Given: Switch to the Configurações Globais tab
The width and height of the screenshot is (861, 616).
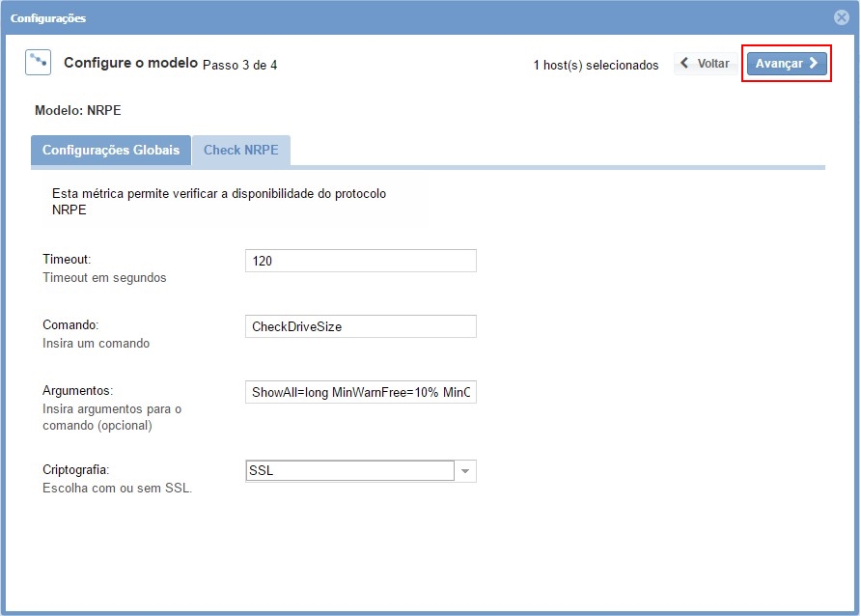Looking at the screenshot, I should 111,151.
